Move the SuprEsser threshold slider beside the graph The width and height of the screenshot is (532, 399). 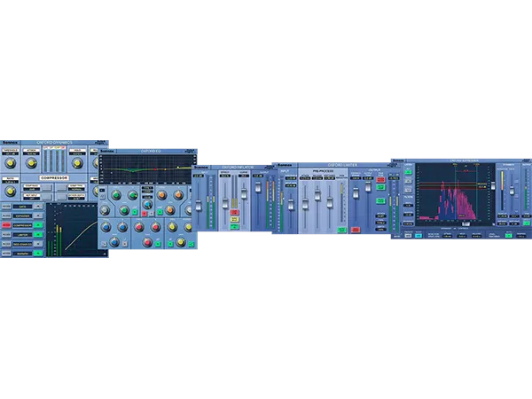point(493,185)
